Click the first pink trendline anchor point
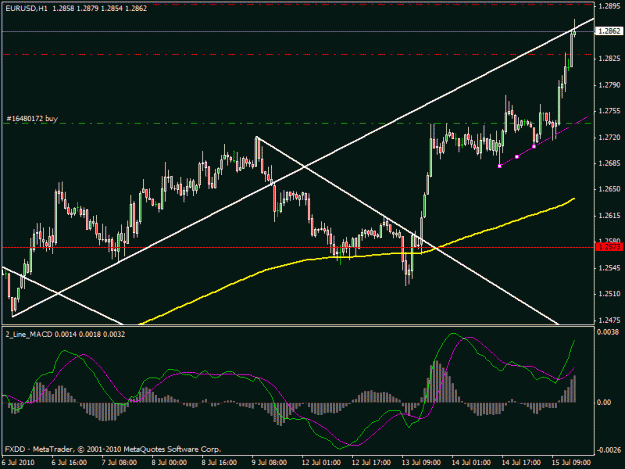This screenshot has width=625, height=469. click(x=500, y=166)
